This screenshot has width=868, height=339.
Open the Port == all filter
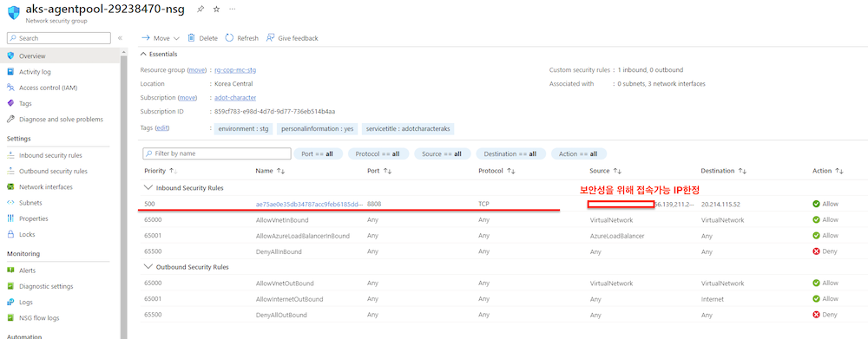click(319, 153)
